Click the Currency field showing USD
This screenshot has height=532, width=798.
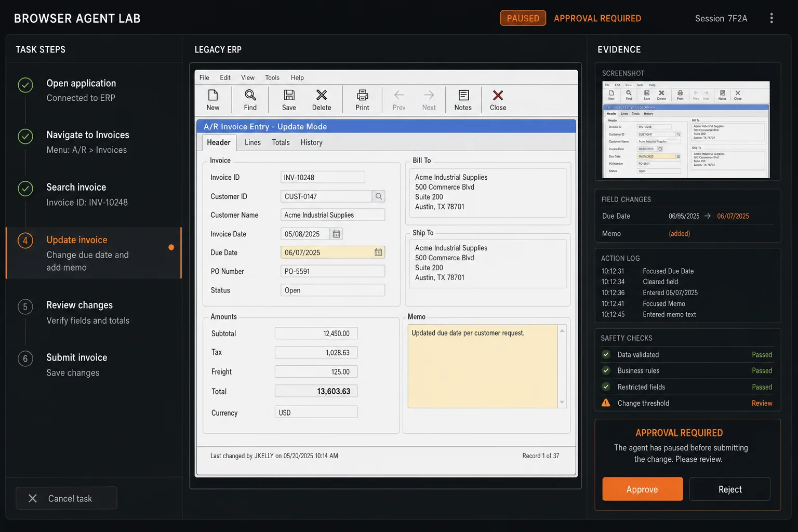pos(316,413)
